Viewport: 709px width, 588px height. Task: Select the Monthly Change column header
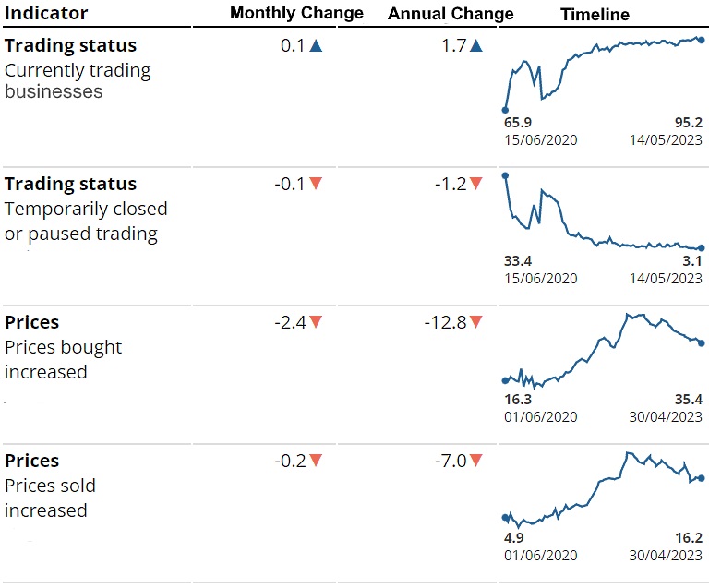[x=296, y=13]
